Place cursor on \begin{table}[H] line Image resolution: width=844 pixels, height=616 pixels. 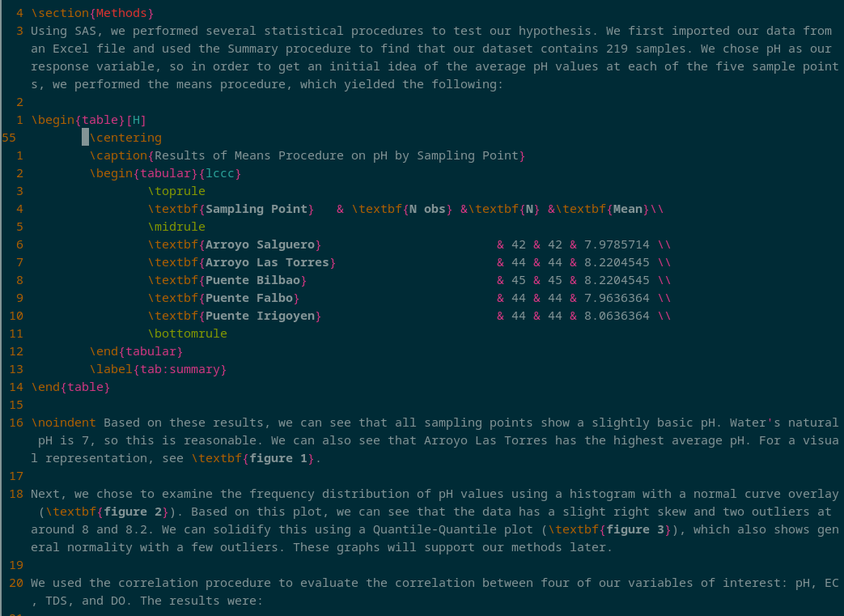pyautogui.click(x=89, y=120)
